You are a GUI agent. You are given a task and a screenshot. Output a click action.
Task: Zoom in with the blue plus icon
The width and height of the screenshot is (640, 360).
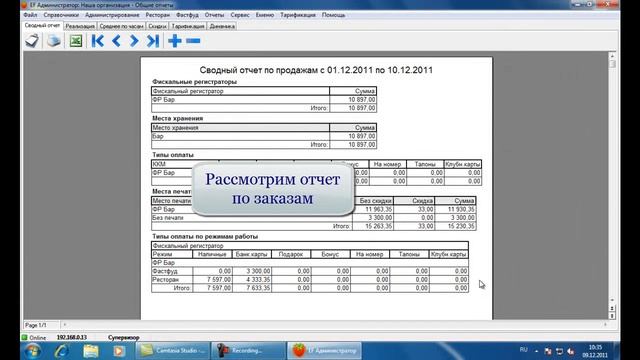pyautogui.click(x=175, y=41)
